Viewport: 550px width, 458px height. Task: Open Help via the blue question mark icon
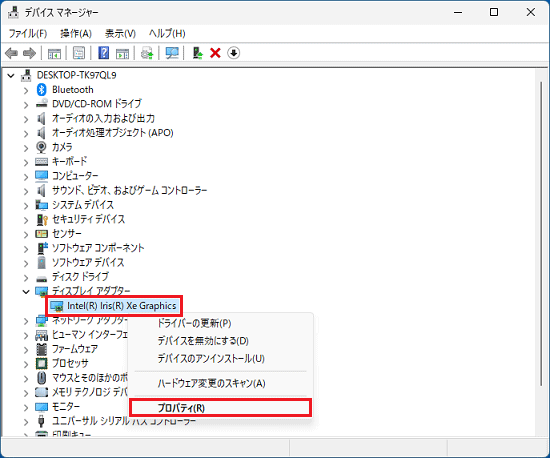click(x=103, y=53)
